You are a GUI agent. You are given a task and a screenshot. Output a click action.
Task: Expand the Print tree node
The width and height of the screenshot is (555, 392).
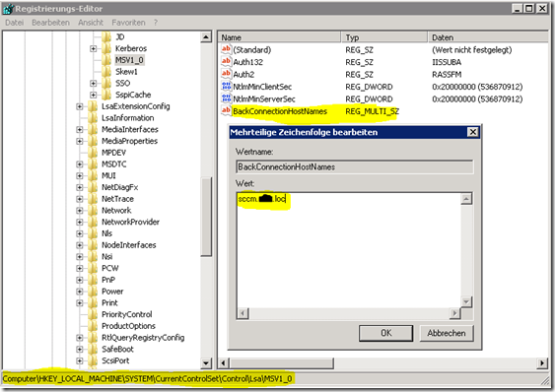point(80,302)
